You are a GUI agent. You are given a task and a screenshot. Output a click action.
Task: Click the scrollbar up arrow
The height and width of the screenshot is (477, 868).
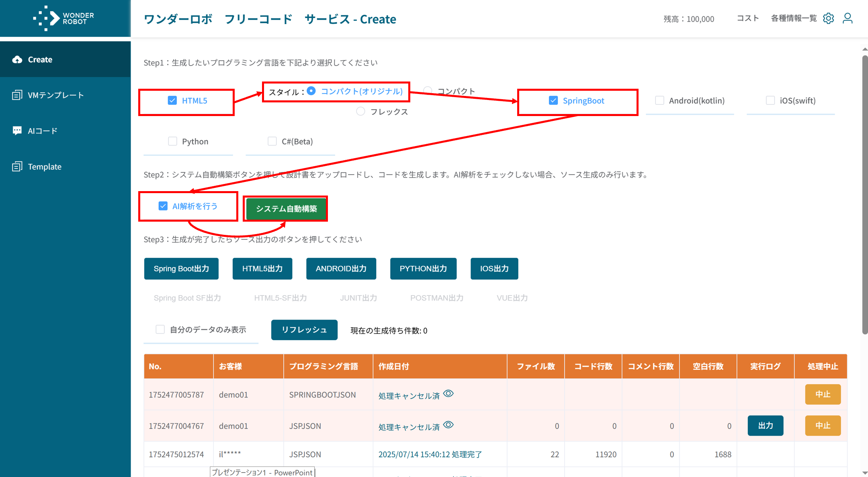[x=865, y=49]
